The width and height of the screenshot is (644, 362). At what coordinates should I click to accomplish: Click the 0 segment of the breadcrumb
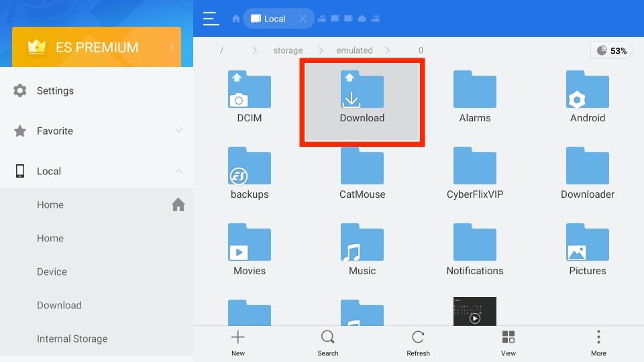coord(421,50)
